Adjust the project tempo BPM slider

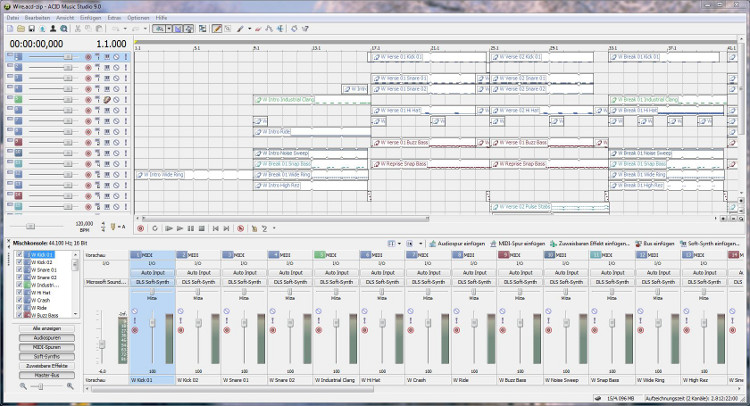tap(30, 226)
